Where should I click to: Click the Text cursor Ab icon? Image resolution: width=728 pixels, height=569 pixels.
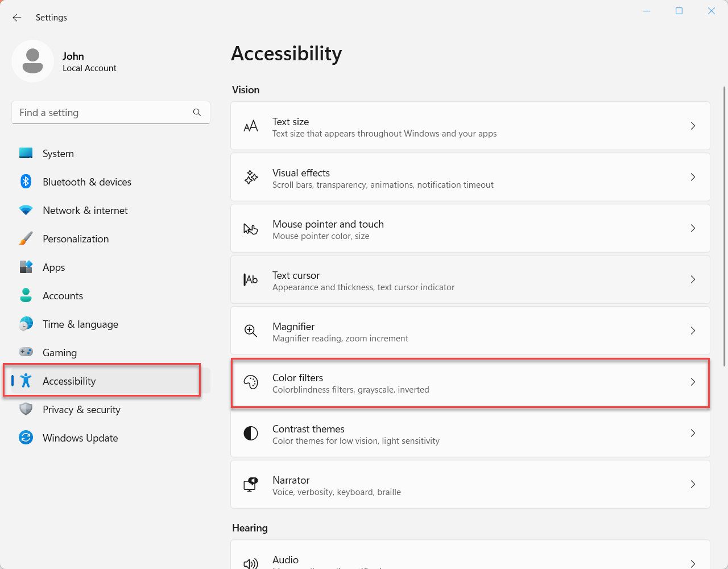pyautogui.click(x=251, y=279)
